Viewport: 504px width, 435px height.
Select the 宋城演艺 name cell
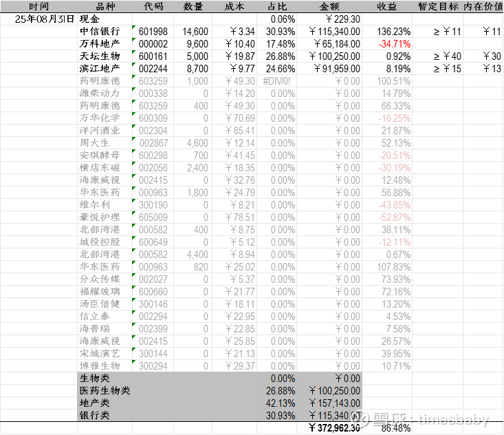click(x=105, y=354)
